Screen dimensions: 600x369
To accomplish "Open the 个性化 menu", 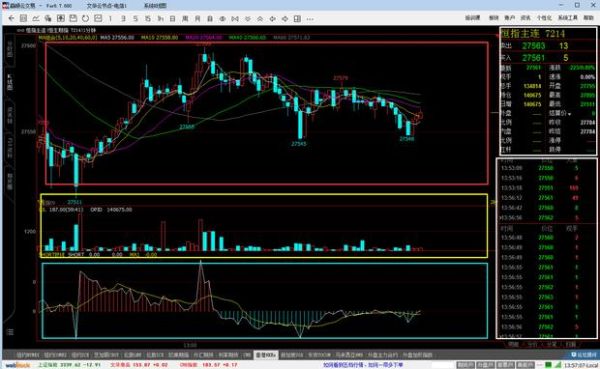I will tap(544, 18).
